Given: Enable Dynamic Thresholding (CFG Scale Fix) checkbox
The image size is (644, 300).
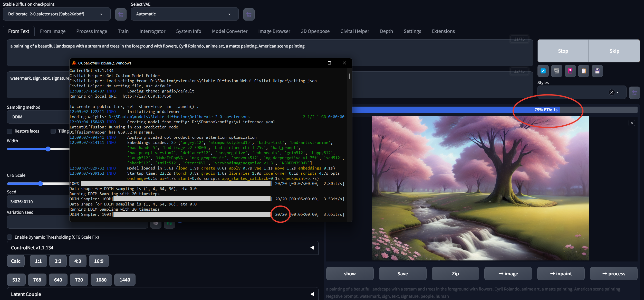Looking at the screenshot, I should (x=10, y=237).
